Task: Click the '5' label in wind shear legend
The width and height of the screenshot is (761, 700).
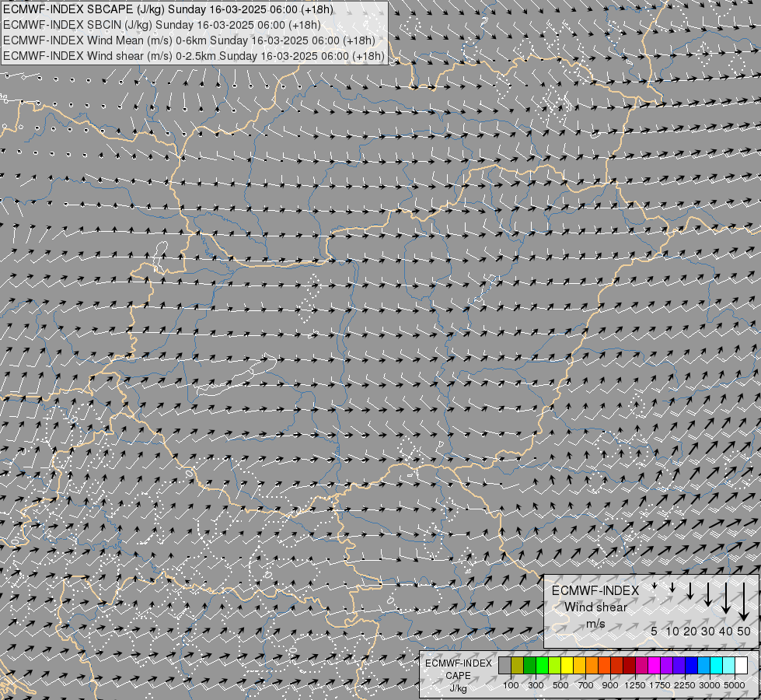Action: point(655,631)
